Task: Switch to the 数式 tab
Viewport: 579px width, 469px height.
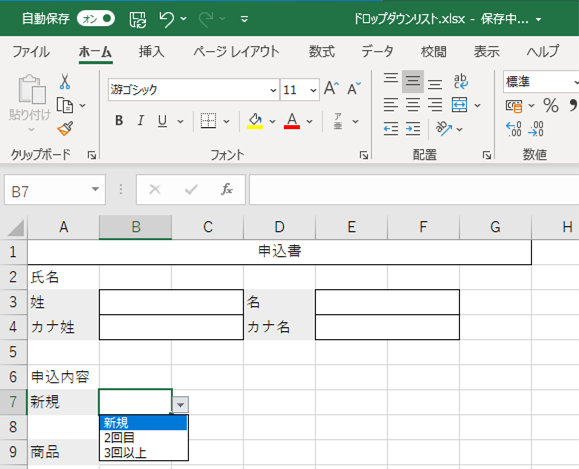Action: coord(322,52)
